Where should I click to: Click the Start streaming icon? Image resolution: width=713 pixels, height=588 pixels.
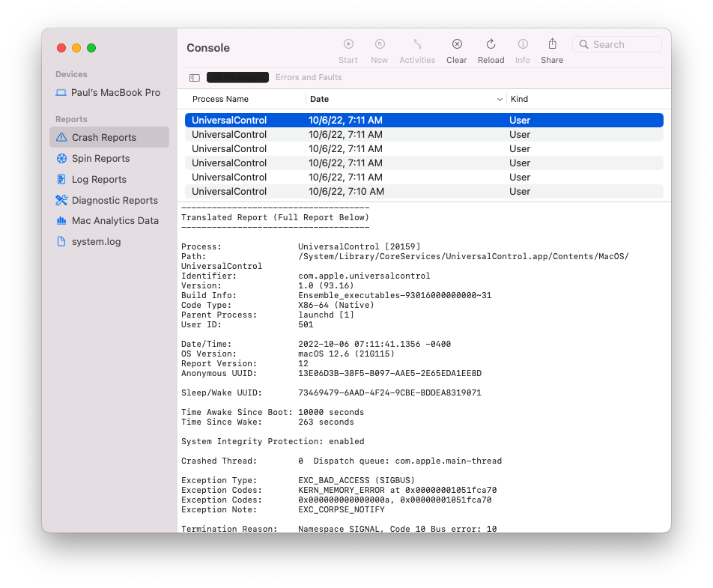coord(348,44)
